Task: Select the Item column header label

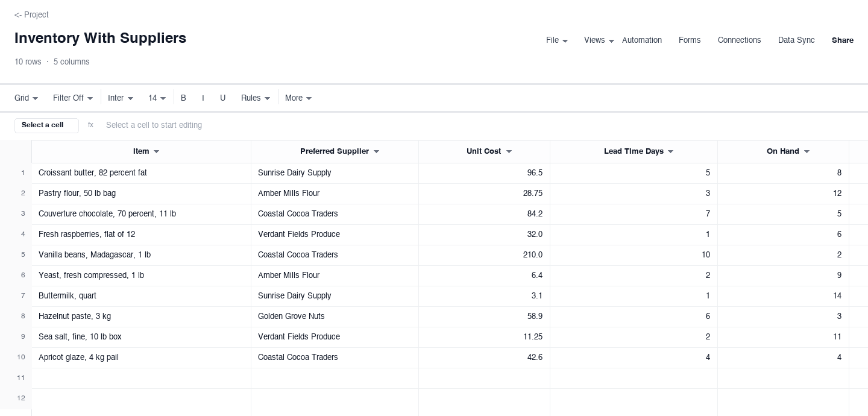Action: click(x=141, y=151)
